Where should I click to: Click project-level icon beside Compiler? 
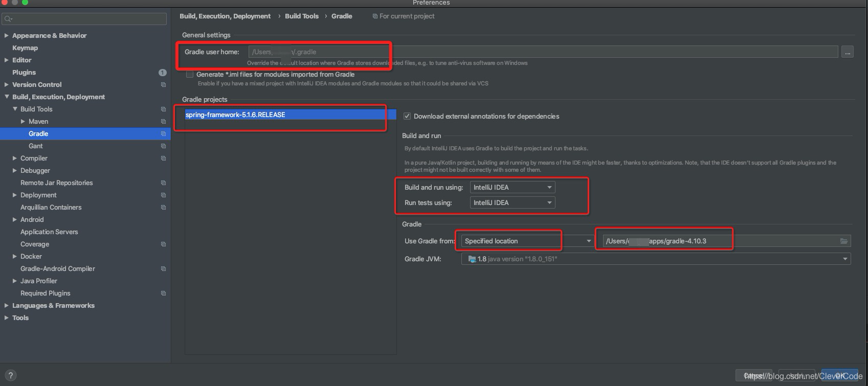click(163, 158)
